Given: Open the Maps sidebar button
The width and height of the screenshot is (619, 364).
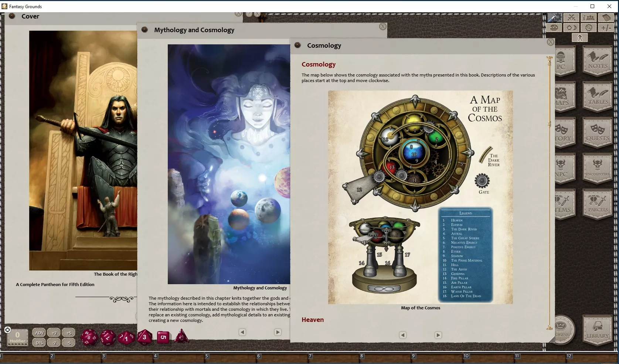Looking at the screenshot, I should (565, 97).
